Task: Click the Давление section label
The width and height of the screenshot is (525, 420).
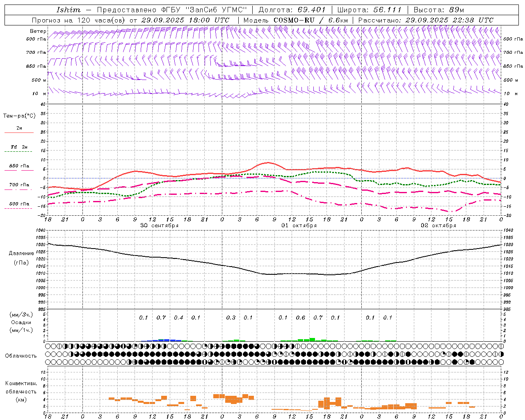Action: coord(21,253)
